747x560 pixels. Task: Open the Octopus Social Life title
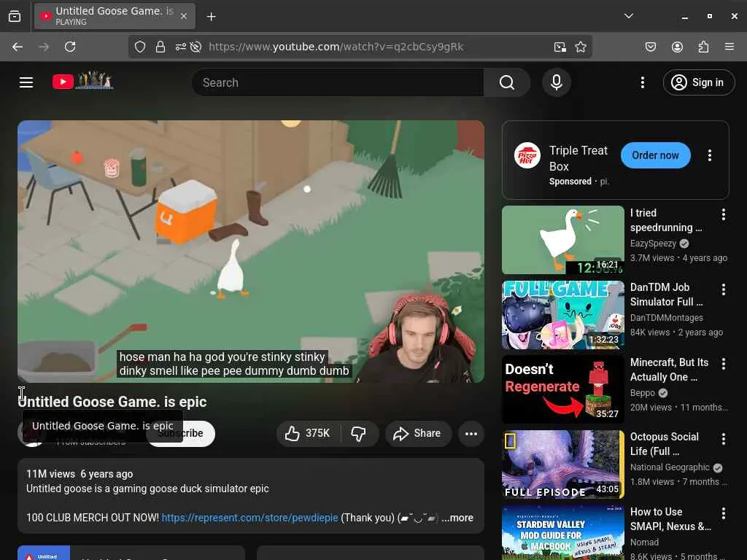pyautogui.click(x=664, y=444)
